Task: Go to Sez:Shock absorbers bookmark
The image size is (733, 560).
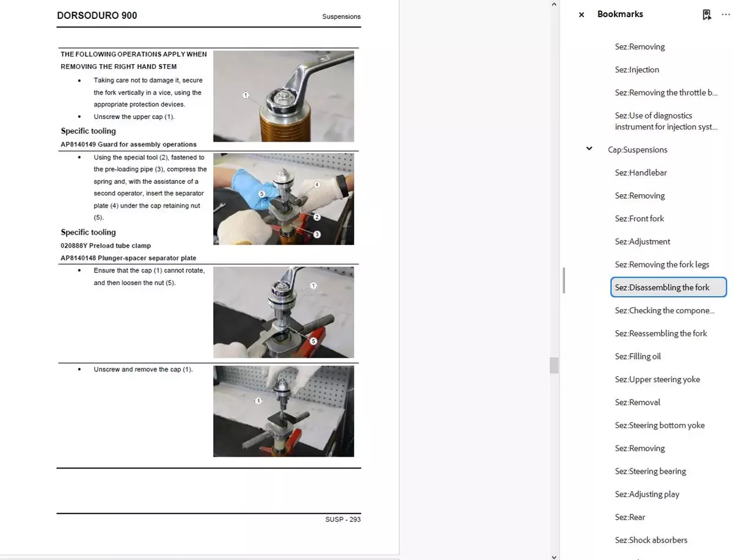Action: point(651,540)
